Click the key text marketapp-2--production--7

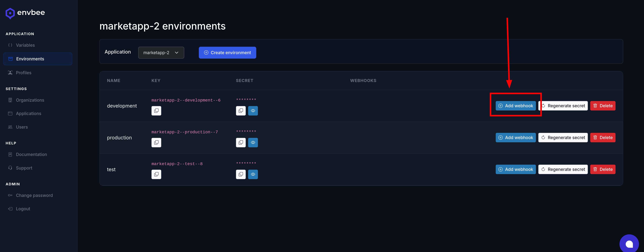(185, 132)
